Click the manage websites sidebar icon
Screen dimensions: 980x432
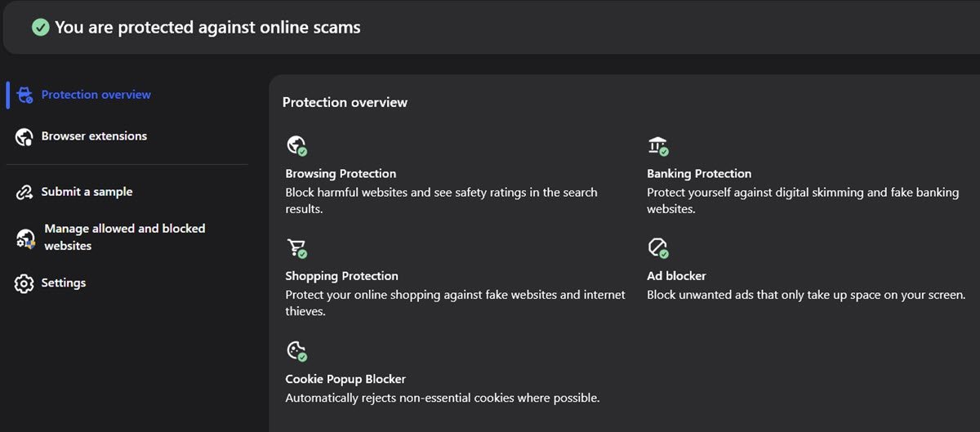25,238
